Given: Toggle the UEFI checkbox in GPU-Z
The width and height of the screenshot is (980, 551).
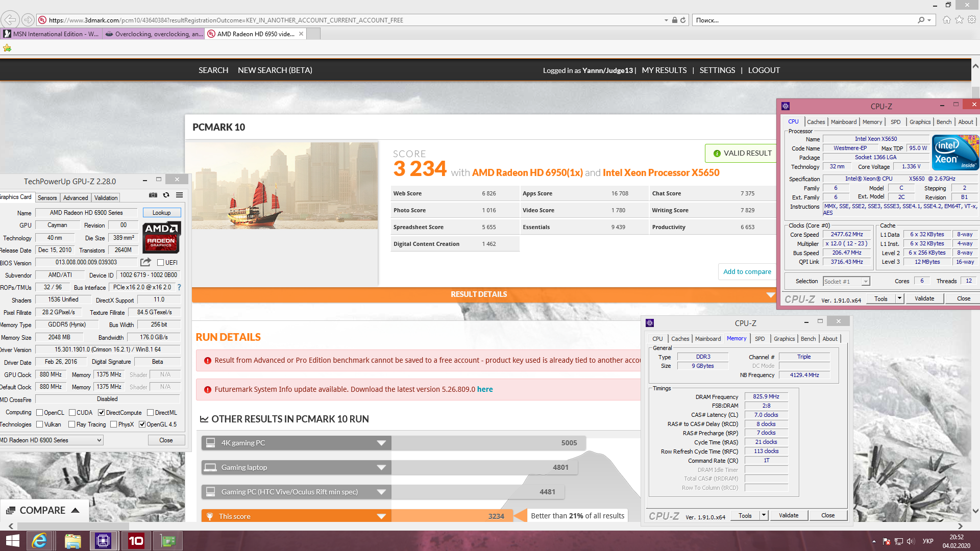Looking at the screenshot, I should (160, 263).
